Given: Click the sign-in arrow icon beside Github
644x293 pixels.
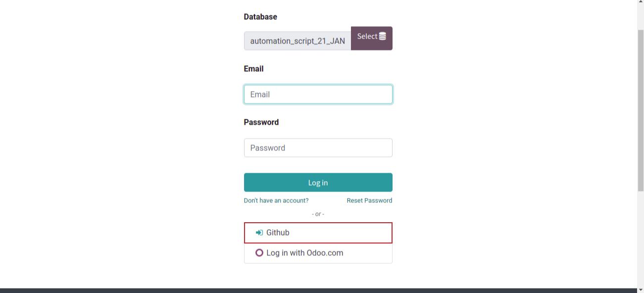Looking at the screenshot, I should tap(259, 233).
